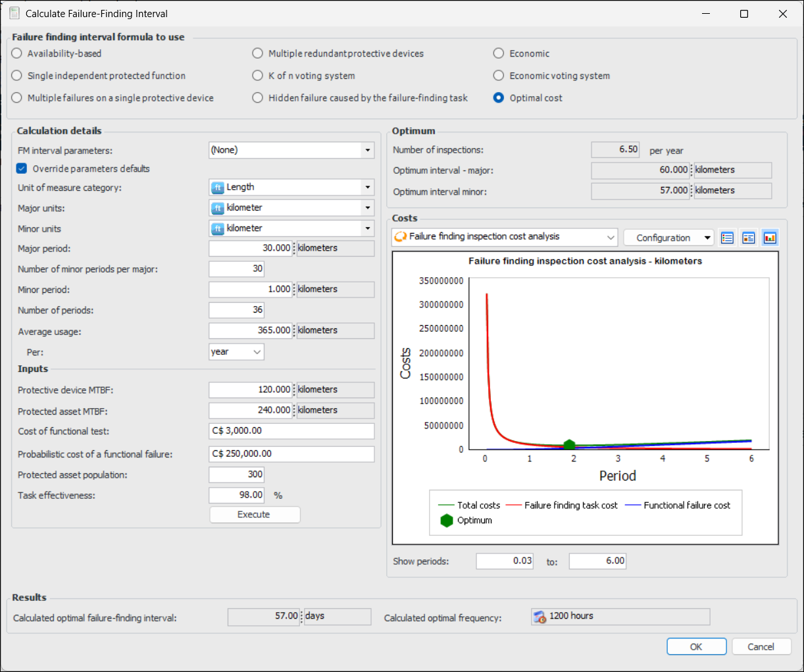Open the Major units kilometer dropdown
This screenshot has width=804, height=672.
tap(367, 208)
